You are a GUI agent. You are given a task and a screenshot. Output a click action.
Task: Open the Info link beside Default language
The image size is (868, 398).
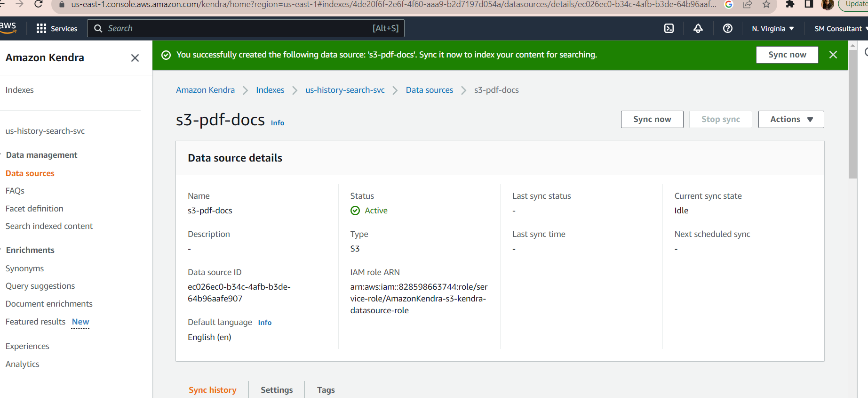tap(265, 323)
